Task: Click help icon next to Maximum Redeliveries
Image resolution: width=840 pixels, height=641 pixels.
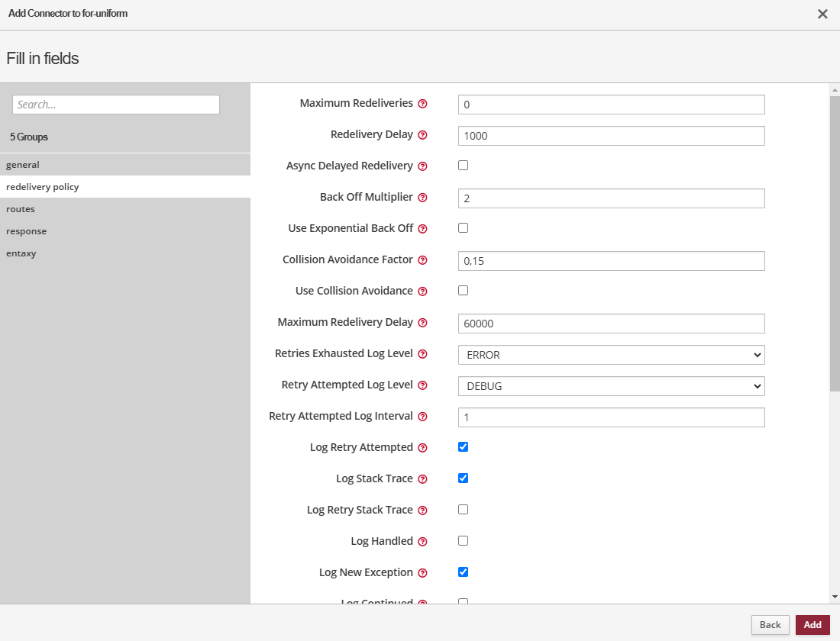Action: pos(422,104)
